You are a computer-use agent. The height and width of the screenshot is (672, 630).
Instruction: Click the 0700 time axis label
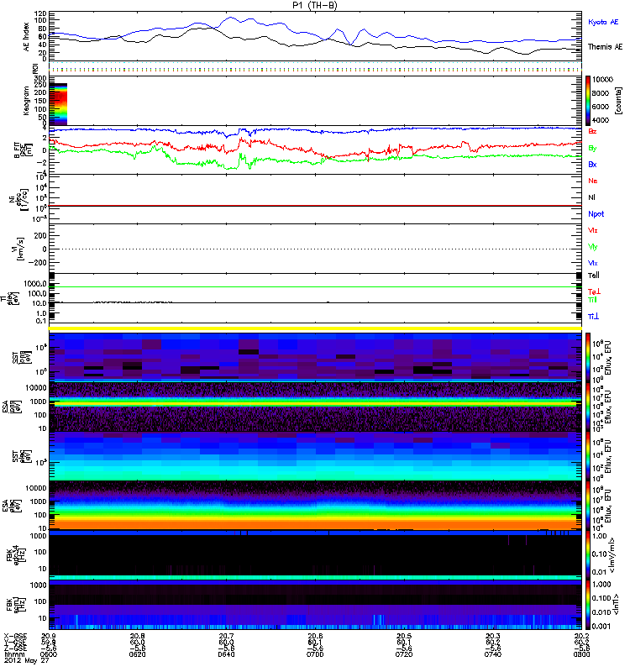[x=315, y=654]
